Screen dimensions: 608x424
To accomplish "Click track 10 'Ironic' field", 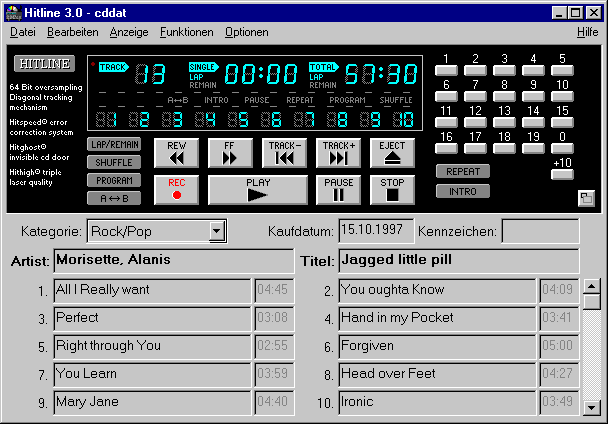I will coord(437,403).
